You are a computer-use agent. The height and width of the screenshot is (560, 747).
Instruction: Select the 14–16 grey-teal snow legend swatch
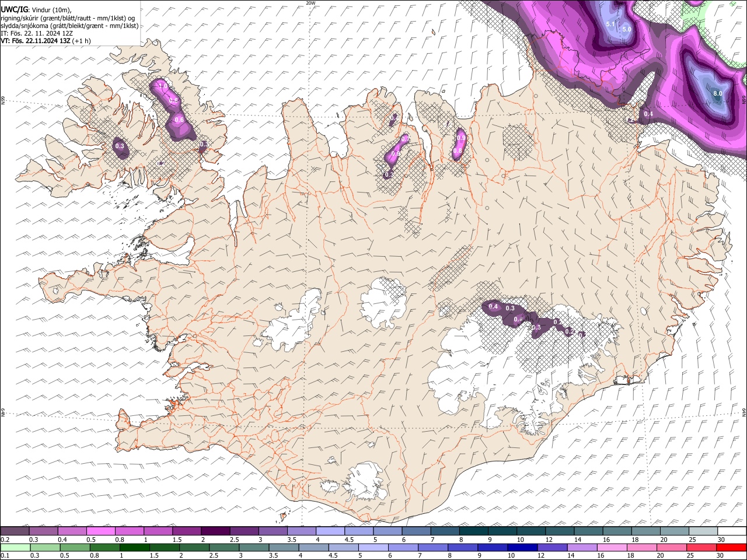[589, 531]
